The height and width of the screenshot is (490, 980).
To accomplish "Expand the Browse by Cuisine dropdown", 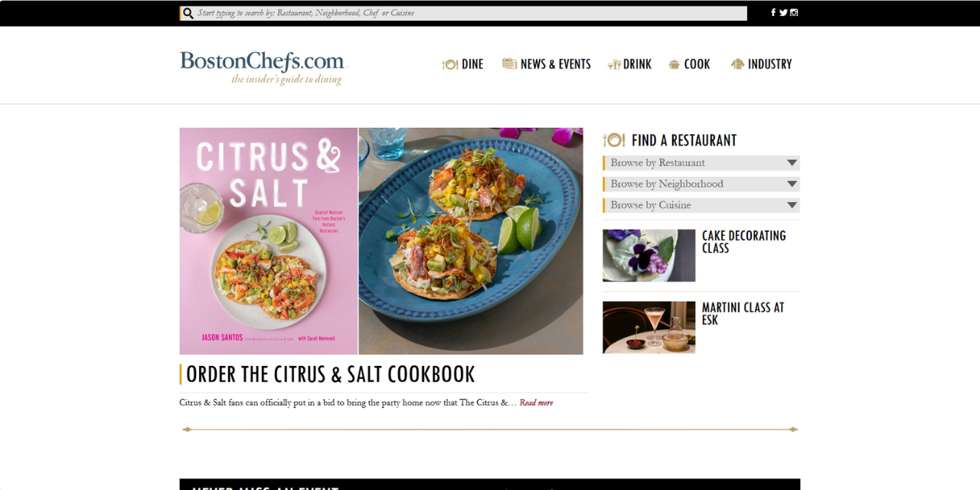I will (x=701, y=205).
